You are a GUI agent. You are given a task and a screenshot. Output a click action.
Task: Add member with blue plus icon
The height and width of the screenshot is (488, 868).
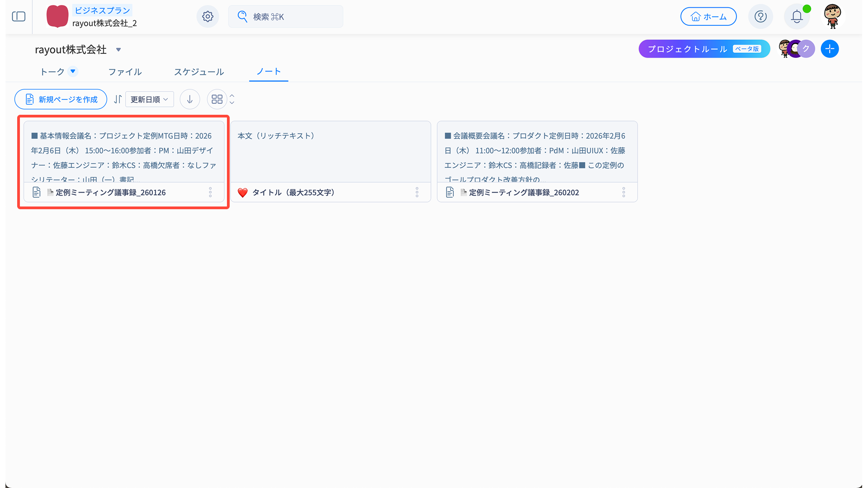830,49
